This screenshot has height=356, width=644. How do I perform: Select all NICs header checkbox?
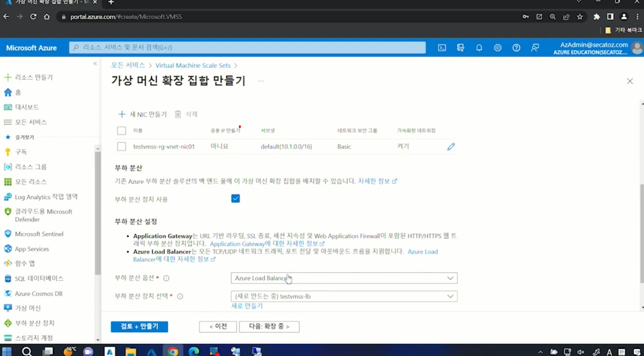click(x=122, y=131)
